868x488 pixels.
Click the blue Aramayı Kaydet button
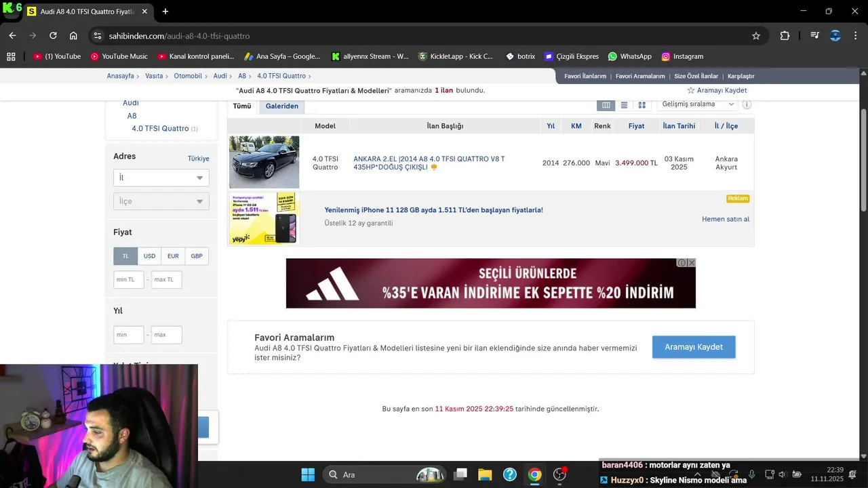[694, 347]
